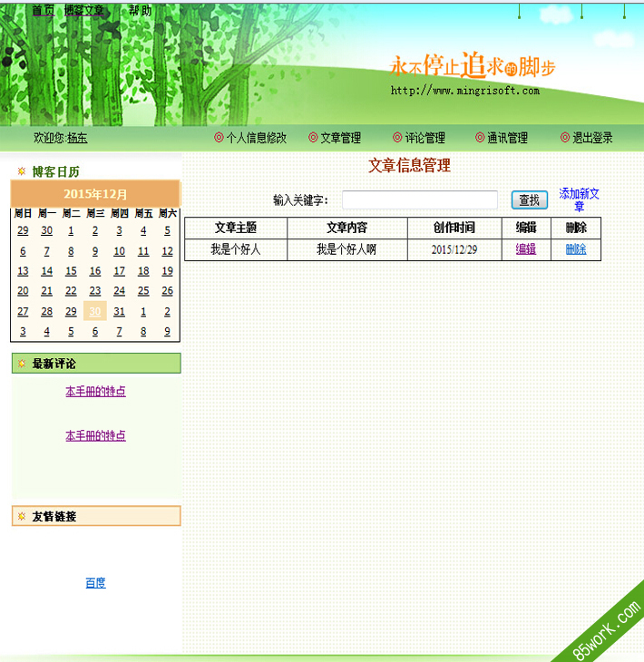Click the first 本手册的特点 comment link
The width and height of the screenshot is (644, 662).
coord(95,391)
